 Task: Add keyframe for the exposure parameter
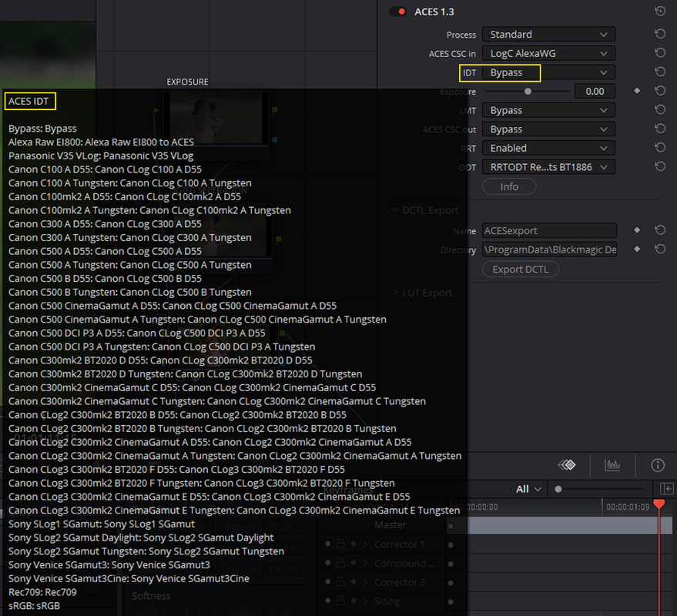pyautogui.click(x=637, y=91)
